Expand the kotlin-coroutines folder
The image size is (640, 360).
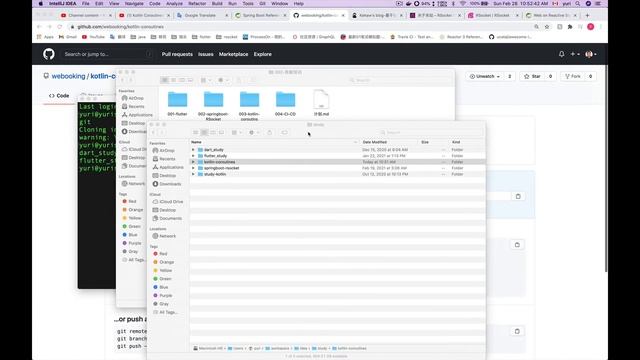pos(193,162)
